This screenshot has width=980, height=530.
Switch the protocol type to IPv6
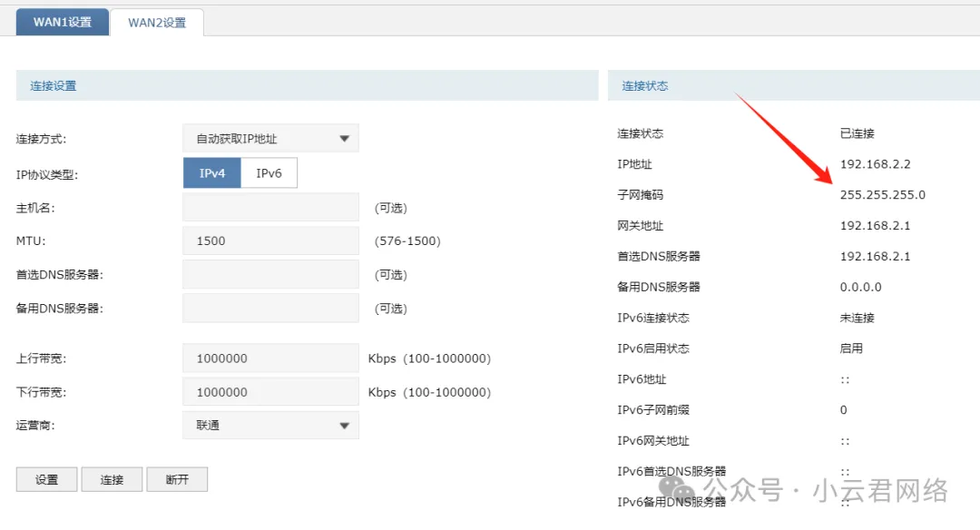[269, 173]
